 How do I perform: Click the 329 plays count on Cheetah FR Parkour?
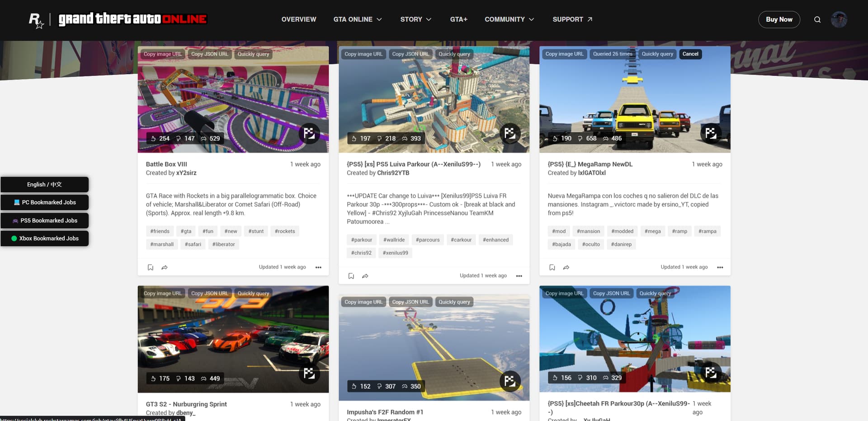tap(612, 378)
